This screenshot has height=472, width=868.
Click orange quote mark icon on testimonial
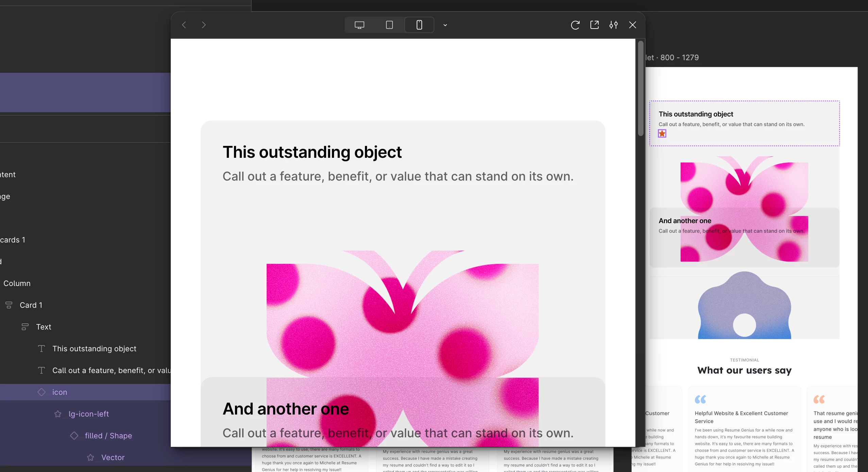[819, 399]
